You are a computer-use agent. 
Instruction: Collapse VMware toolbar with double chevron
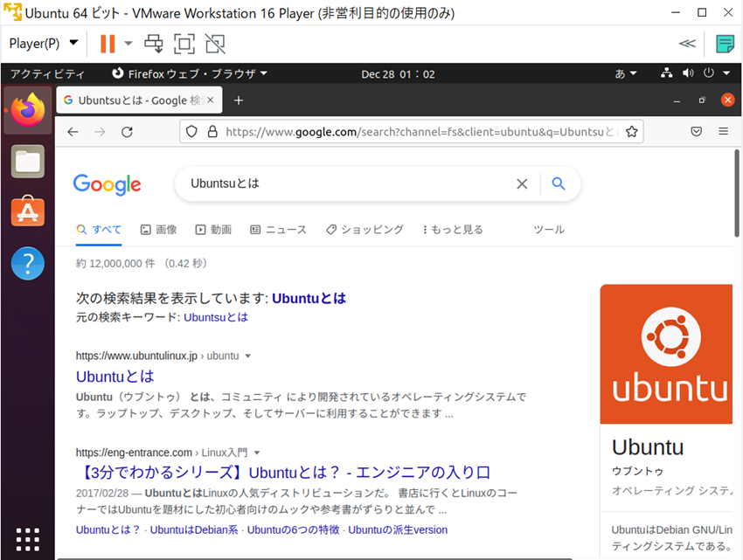click(x=686, y=44)
